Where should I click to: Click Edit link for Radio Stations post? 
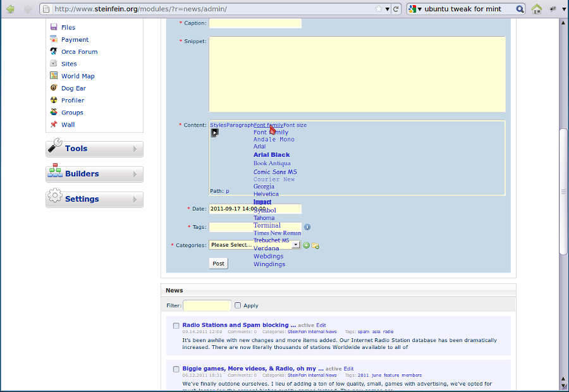pyautogui.click(x=321, y=325)
